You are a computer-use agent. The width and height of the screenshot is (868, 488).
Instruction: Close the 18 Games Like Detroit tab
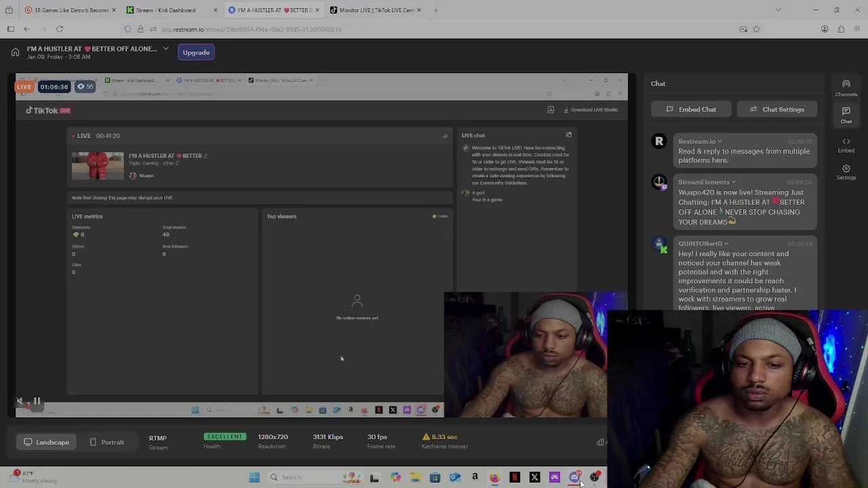(x=113, y=10)
